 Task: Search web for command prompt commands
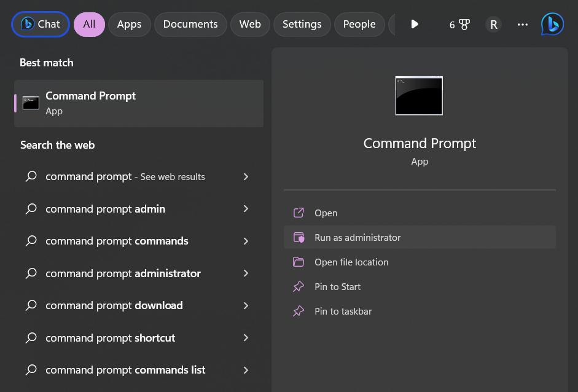coord(139,241)
